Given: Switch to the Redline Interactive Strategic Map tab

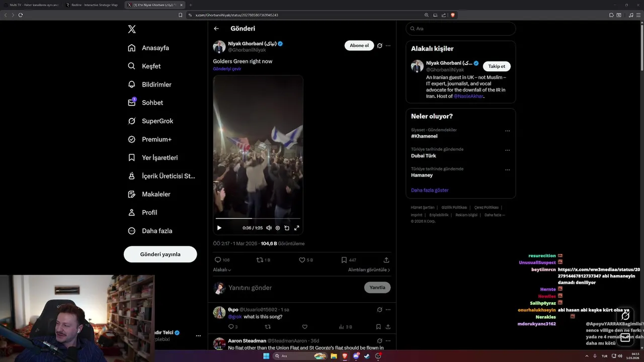Looking at the screenshot, I should click(x=93, y=5).
